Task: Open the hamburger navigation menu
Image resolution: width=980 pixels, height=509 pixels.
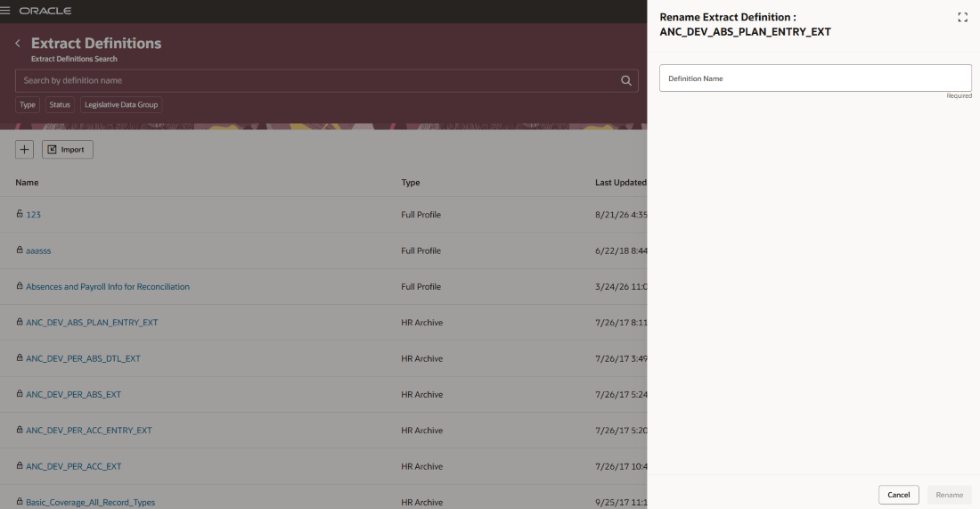Action: 5,11
